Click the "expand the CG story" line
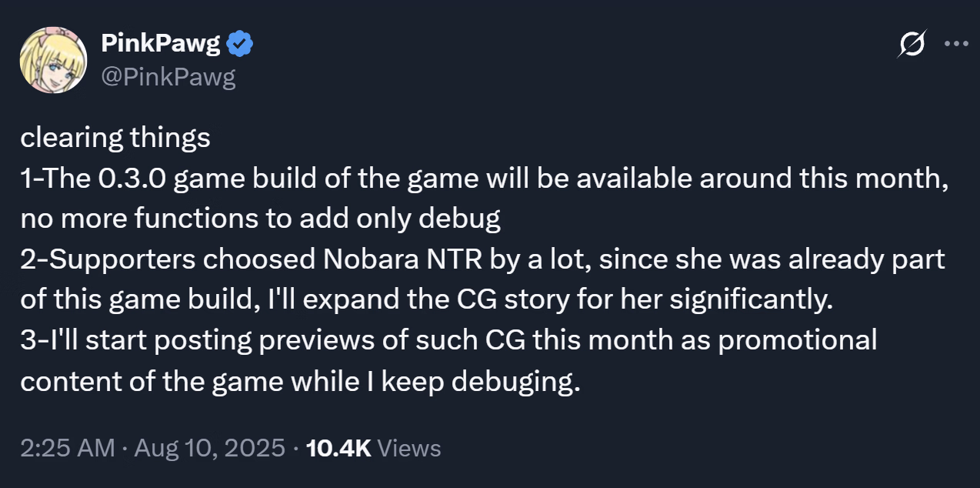Screen dimensions: 980x488 click(x=427, y=301)
